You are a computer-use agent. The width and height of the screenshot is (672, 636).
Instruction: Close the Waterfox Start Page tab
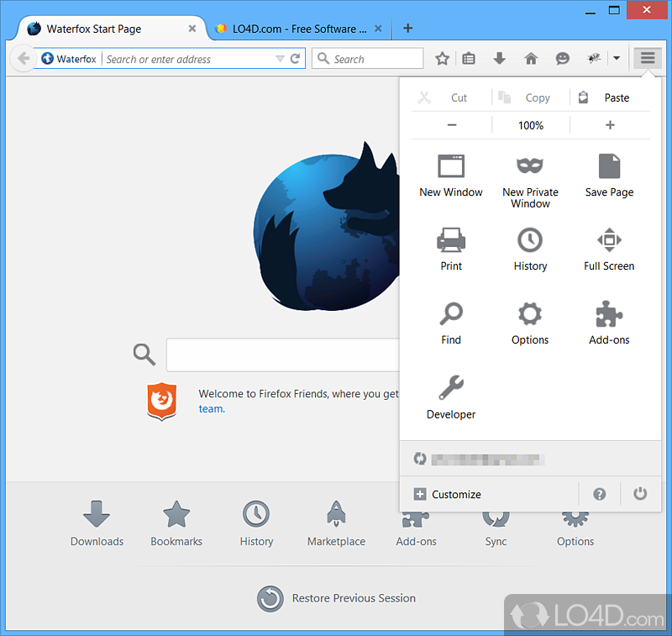coord(192,29)
